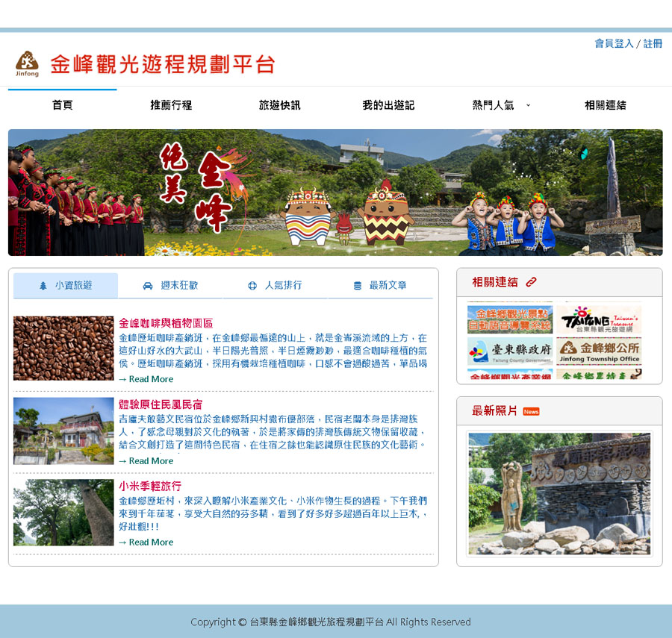The width and height of the screenshot is (672, 638).
Task: Open the latest photo of the tribe plaza
Action: pos(559,494)
